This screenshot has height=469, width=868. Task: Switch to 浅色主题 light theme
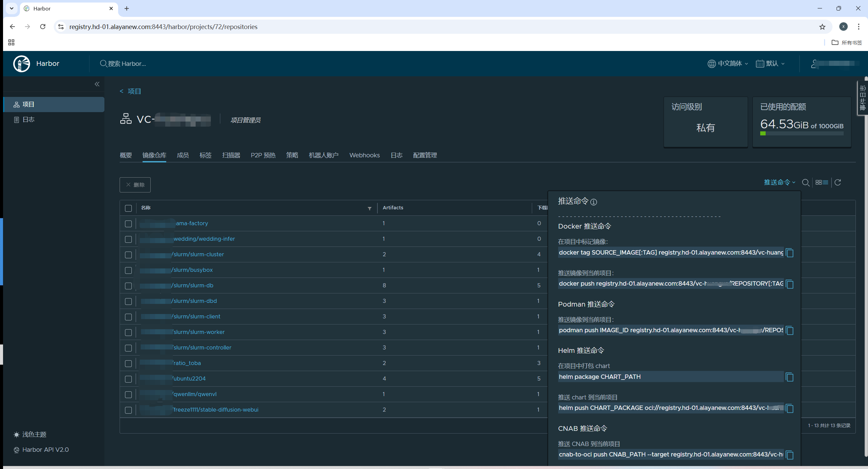(34, 435)
